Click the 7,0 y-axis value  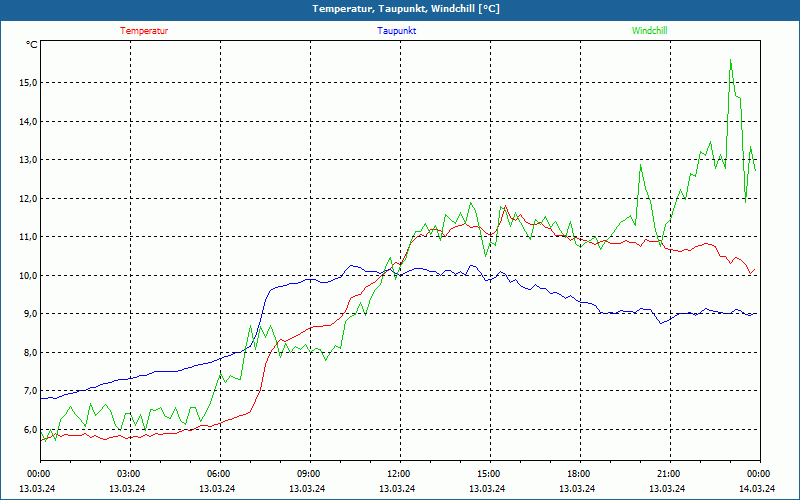(30, 391)
